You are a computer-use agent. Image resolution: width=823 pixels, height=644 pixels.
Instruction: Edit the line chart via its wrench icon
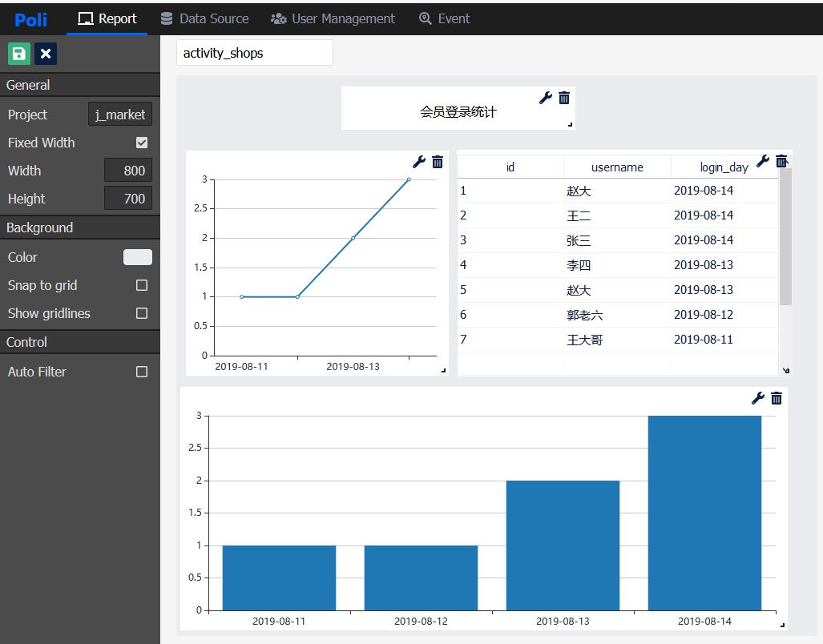click(x=419, y=162)
